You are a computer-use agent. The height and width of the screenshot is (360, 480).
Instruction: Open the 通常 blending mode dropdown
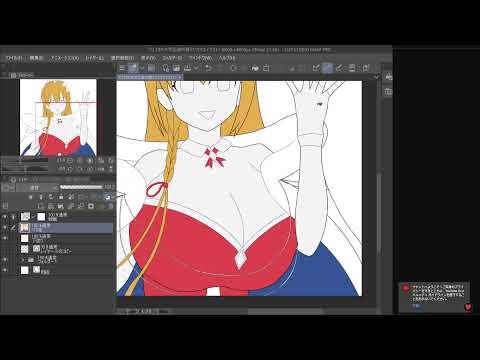[36, 188]
